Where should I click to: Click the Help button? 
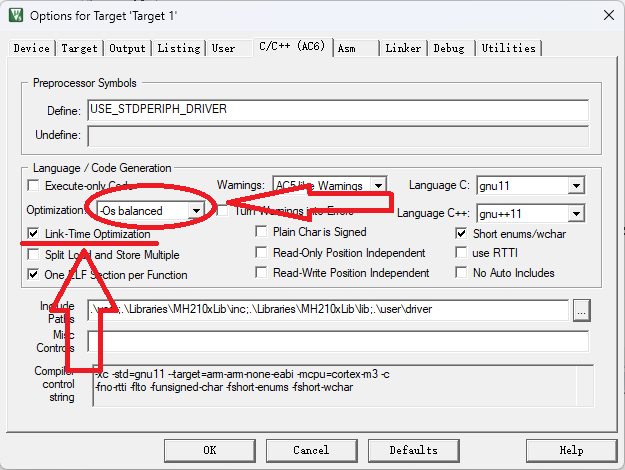[x=572, y=450]
